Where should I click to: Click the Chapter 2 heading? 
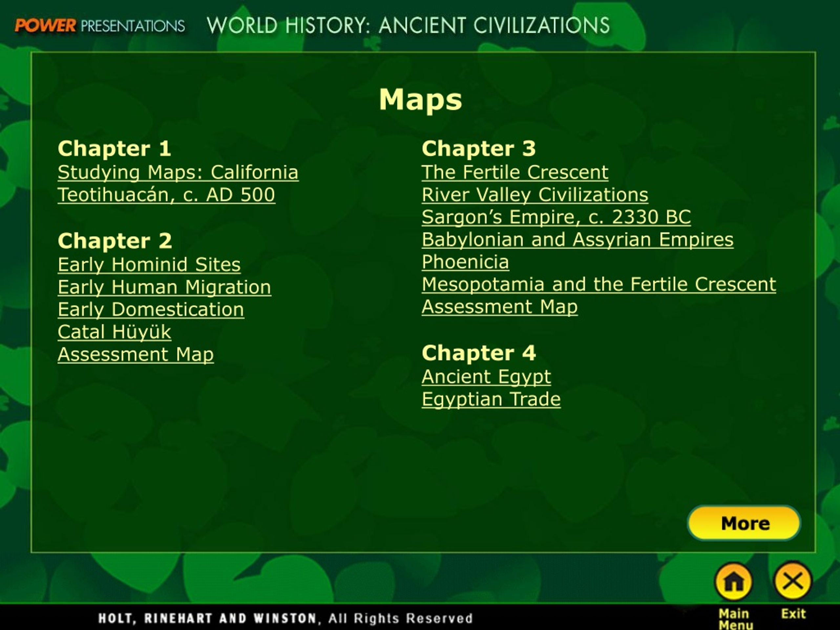pos(115,241)
